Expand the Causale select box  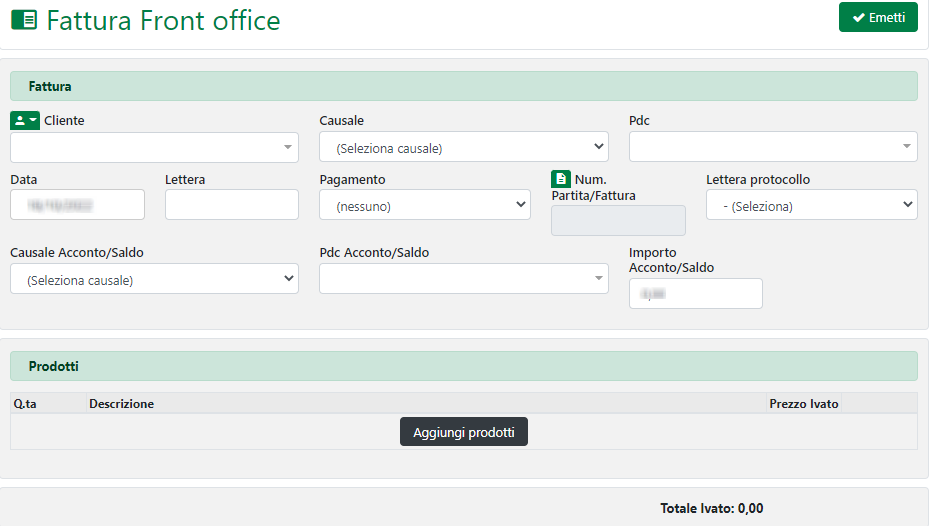[x=463, y=148]
